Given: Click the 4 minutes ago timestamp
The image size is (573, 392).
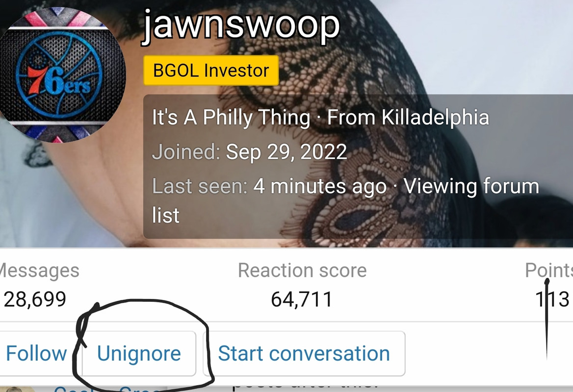Looking at the screenshot, I should click(x=320, y=186).
